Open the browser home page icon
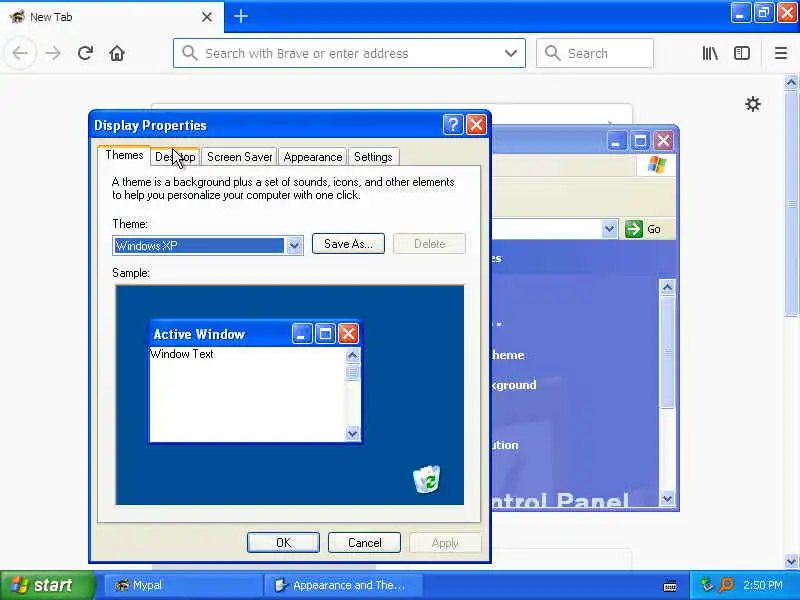Viewport: 800px width, 600px height. pyautogui.click(x=117, y=53)
